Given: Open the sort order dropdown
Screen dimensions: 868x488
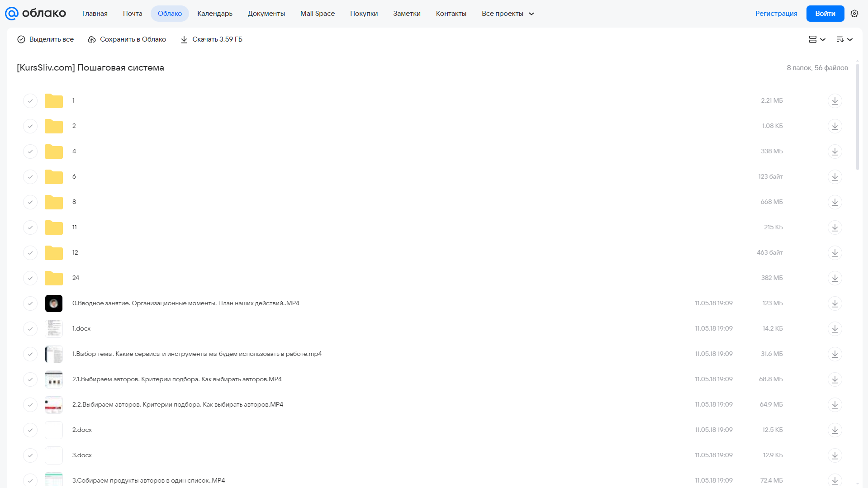Looking at the screenshot, I should coord(844,39).
